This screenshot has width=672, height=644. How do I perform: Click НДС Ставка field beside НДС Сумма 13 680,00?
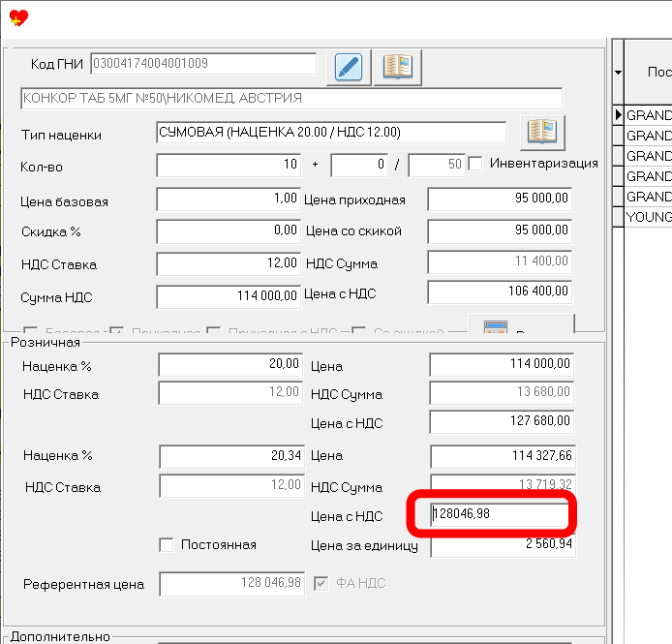[x=230, y=392]
